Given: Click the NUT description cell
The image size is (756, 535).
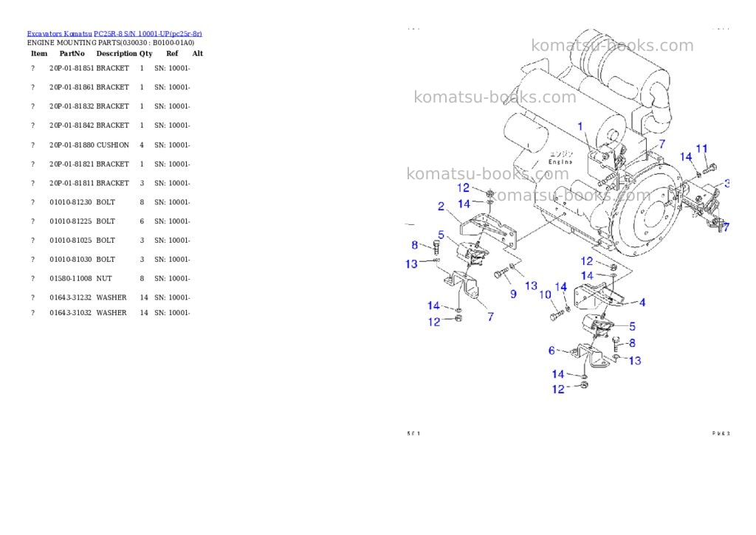Looking at the screenshot, I should tap(104, 279).
